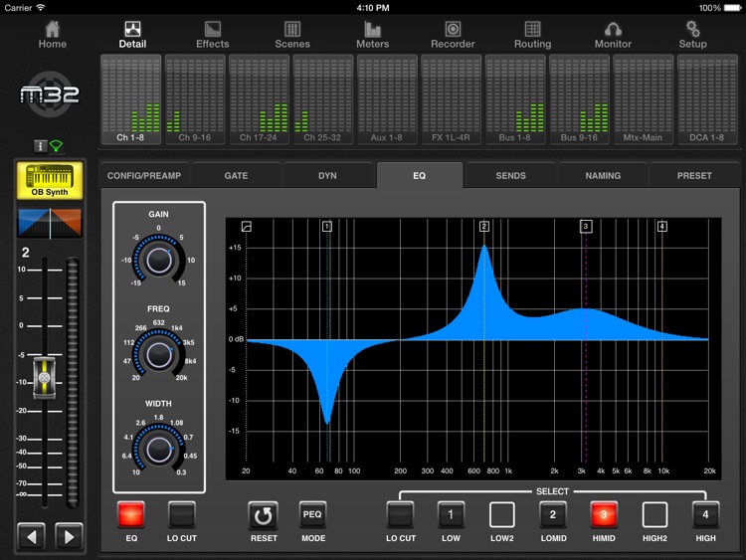Click the GAIN knob
The width and height of the screenshot is (746, 560).
click(x=158, y=260)
